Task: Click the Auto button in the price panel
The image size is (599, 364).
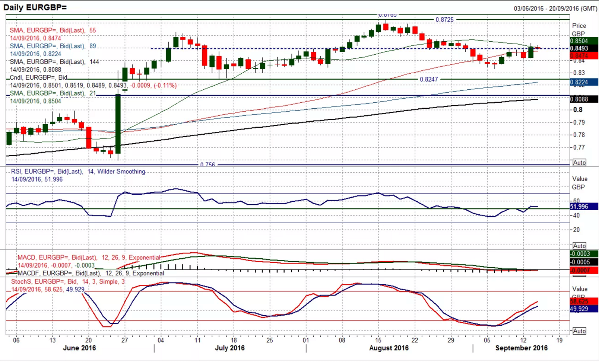Action: tap(579, 163)
